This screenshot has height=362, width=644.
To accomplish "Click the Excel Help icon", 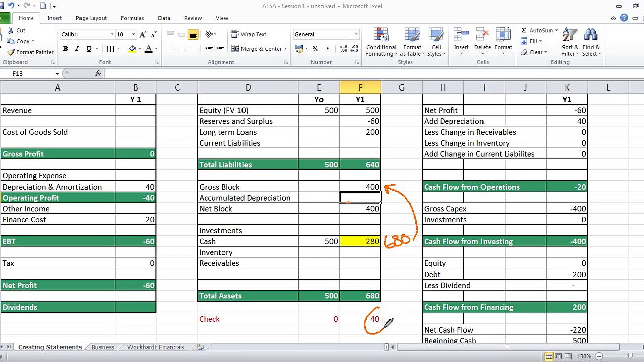I will tap(624, 18).
